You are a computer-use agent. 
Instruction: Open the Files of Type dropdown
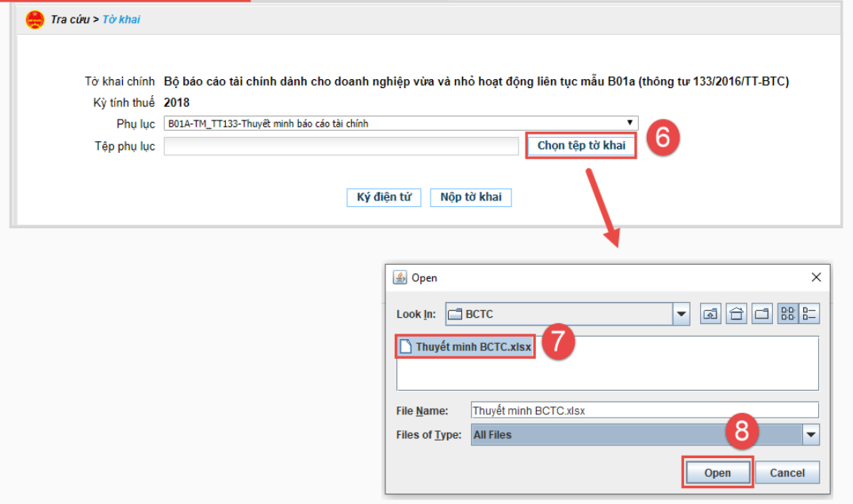click(x=810, y=434)
